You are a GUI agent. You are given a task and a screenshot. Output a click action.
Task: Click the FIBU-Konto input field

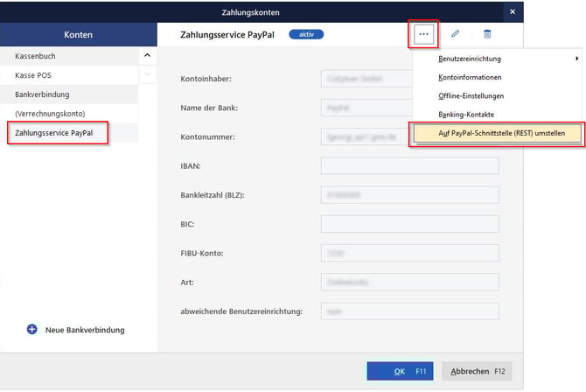click(x=409, y=253)
